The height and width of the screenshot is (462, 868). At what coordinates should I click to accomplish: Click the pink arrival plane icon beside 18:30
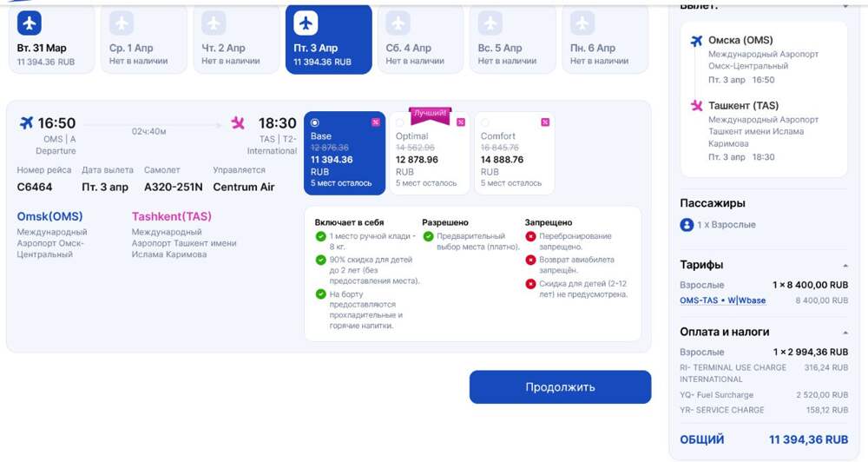[238, 123]
